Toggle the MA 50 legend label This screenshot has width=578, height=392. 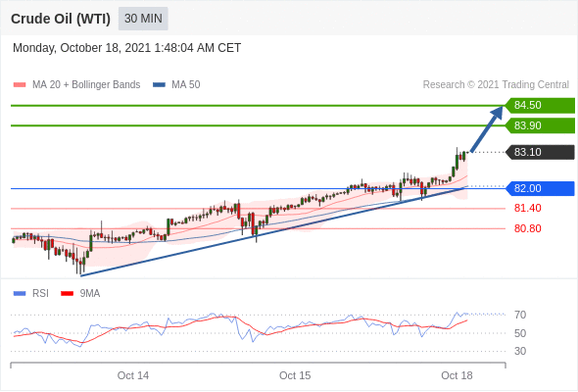[x=186, y=85]
